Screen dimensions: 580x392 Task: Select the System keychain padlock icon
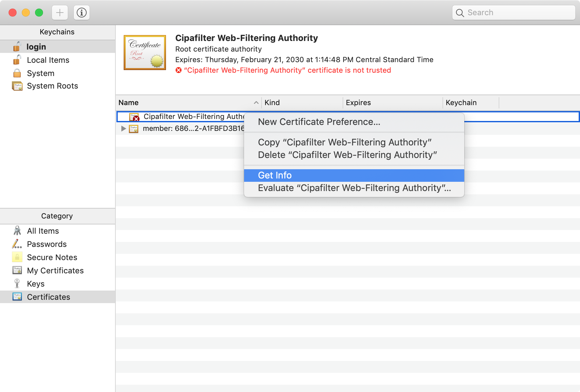click(17, 73)
